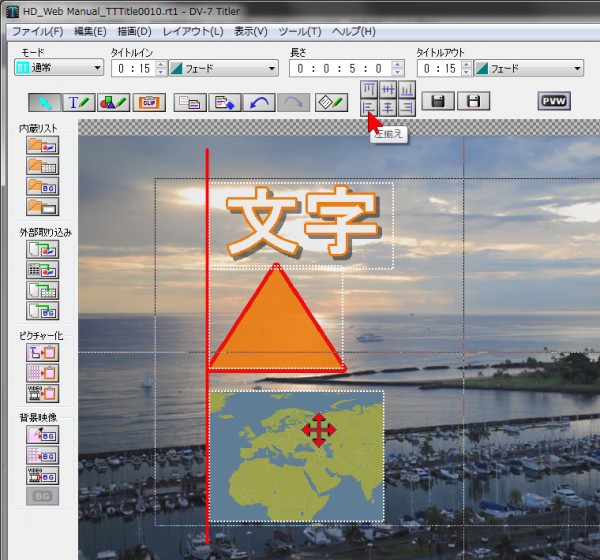Align objects left (左揃え)
Screen dimensions: 600x560
(x=369, y=108)
